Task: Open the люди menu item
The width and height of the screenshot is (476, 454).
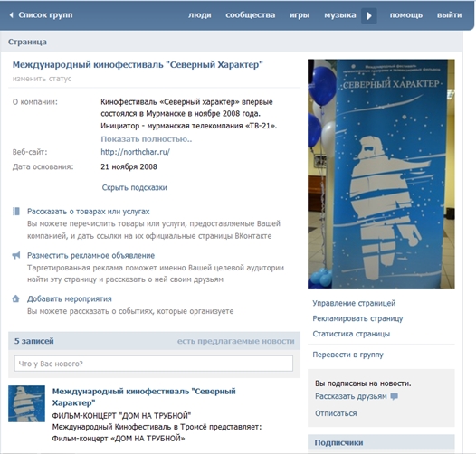Action: pos(199,14)
